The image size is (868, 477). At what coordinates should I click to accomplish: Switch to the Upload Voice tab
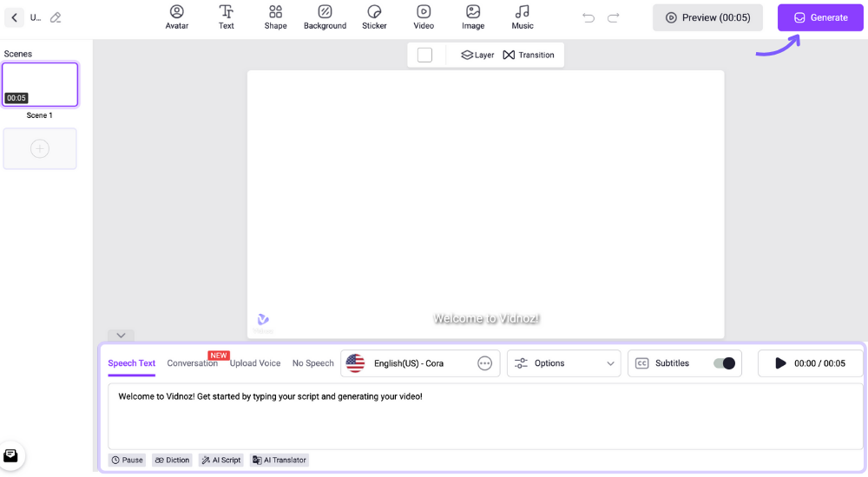[254, 363]
